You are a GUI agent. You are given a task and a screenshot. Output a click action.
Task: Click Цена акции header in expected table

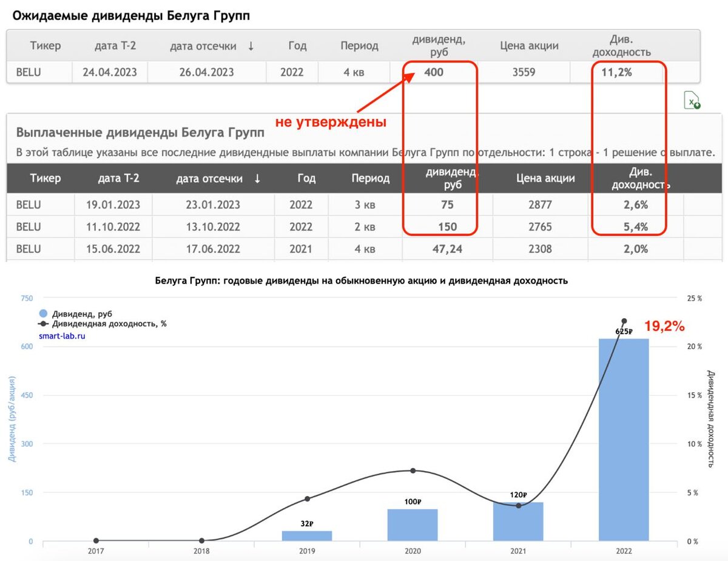pos(529,46)
